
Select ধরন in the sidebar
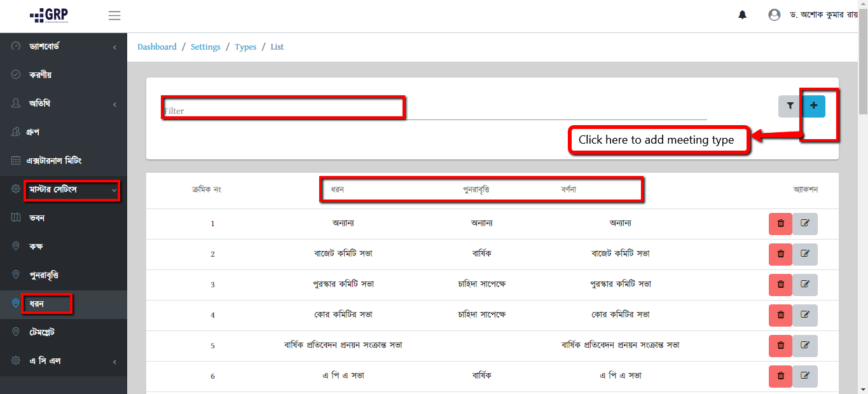64,304
